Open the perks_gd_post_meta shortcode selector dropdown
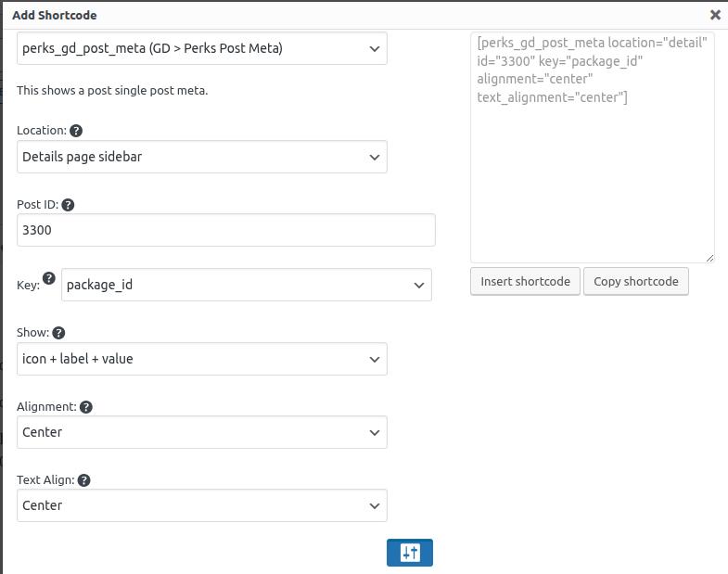The width and height of the screenshot is (728, 574). (202, 48)
